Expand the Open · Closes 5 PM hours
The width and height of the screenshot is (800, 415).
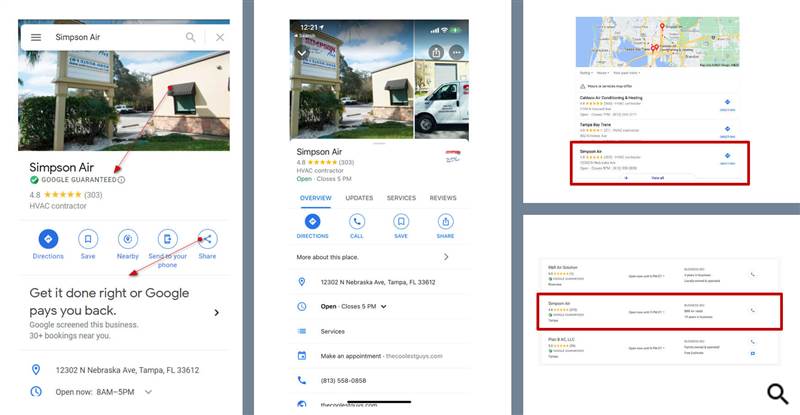[383, 306]
